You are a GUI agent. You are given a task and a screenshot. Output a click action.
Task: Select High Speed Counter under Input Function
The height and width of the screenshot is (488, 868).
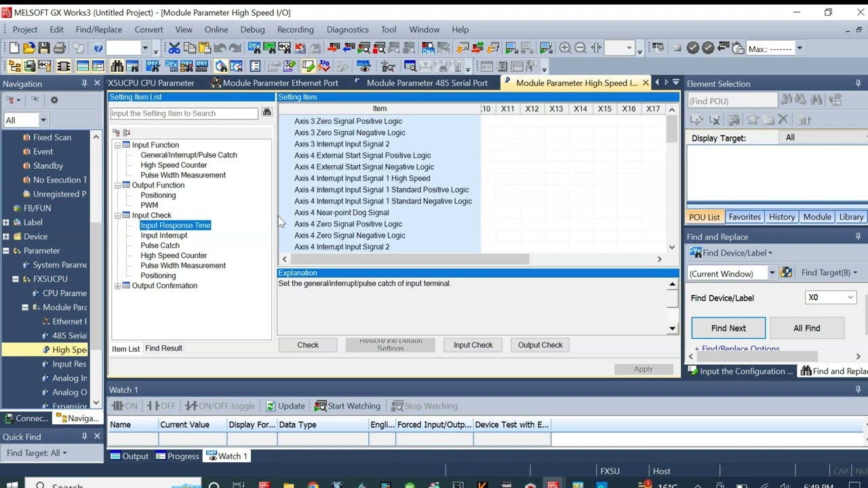pyautogui.click(x=174, y=165)
